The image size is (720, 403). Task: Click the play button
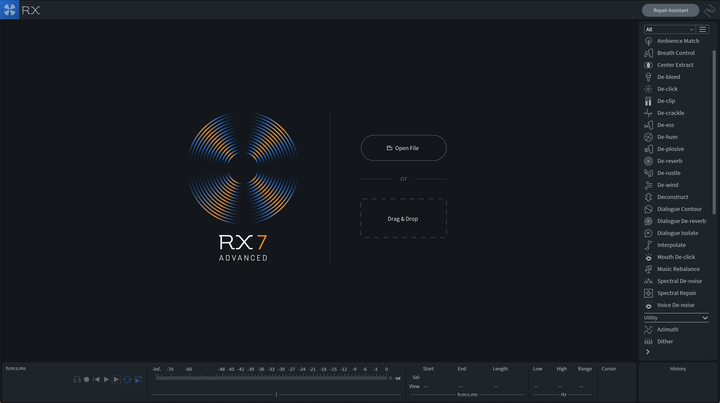[106, 380]
